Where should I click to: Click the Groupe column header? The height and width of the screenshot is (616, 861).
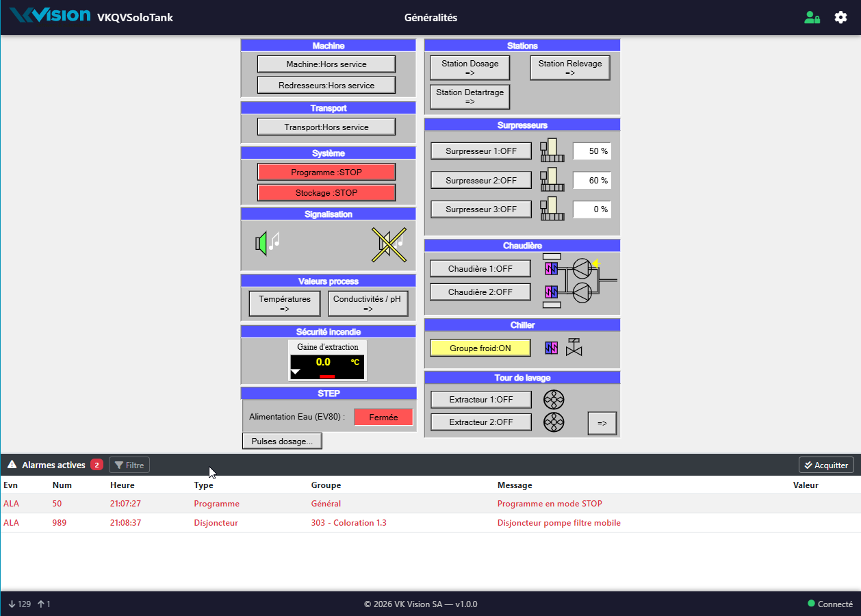tap(326, 485)
